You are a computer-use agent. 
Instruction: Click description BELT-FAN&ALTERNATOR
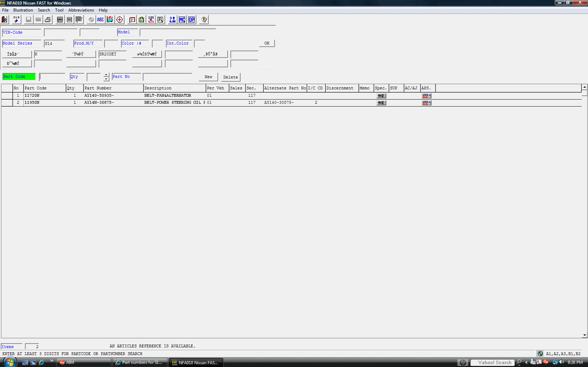(x=168, y=95)
